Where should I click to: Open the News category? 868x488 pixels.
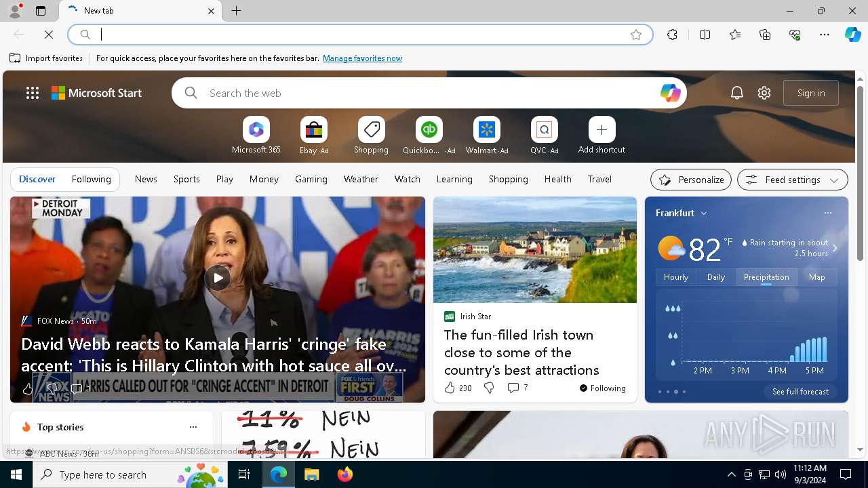pyautogui.click(x=146, y=179)
